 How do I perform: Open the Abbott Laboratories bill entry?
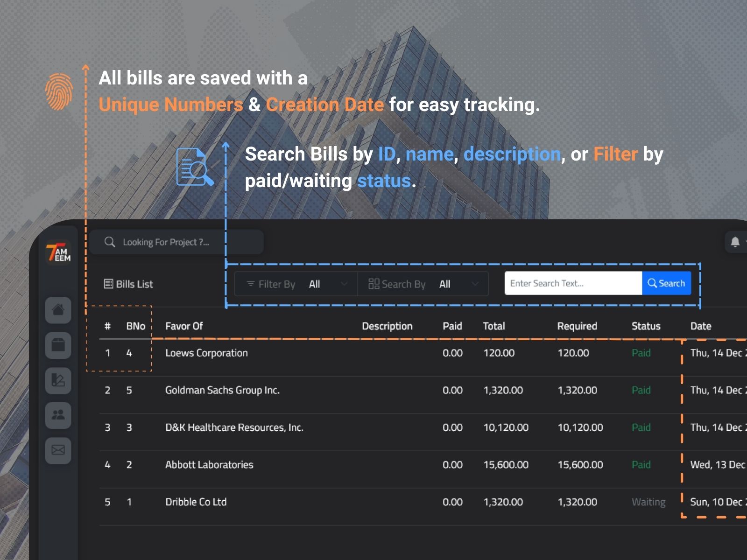pyautogui.click(x=209, y=465)
